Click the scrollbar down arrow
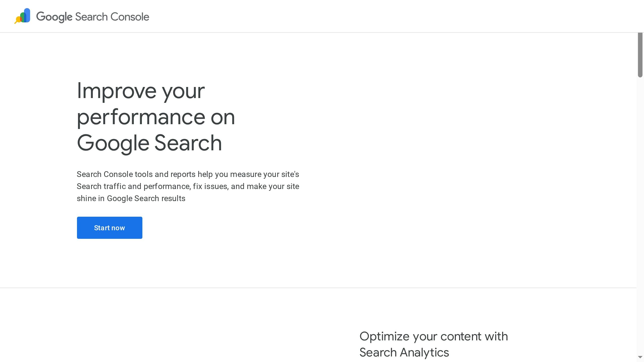 [x=640, y=357]
